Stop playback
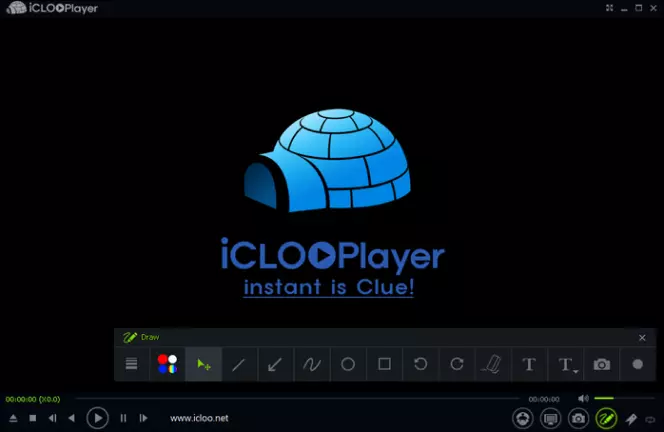The width and height of the screenshot is (664, 432). tap(33, 418)
